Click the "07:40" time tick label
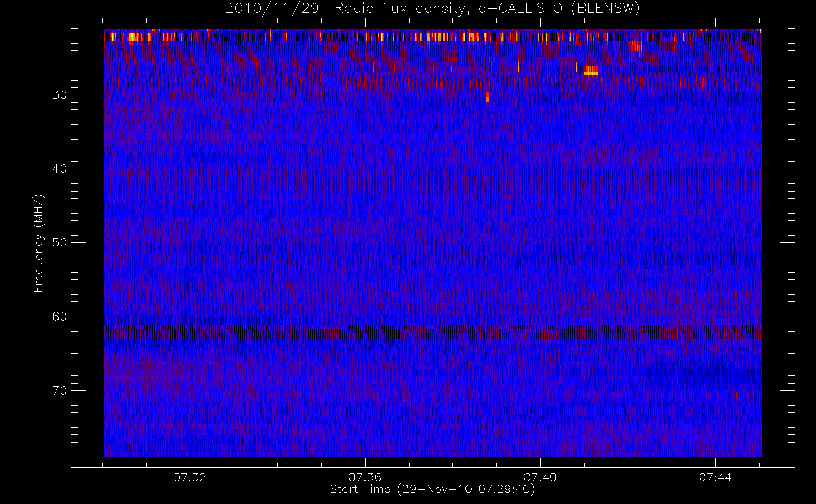The height and width of the screenshot is (504, 816). tap(540, 477)
